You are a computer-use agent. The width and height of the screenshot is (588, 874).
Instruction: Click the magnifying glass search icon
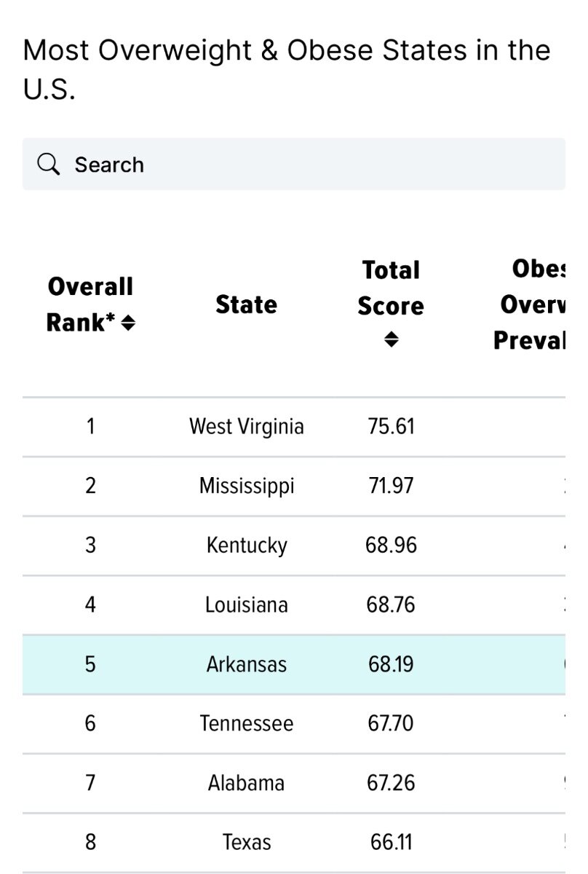pyautogui.click(x=48, y=165)
